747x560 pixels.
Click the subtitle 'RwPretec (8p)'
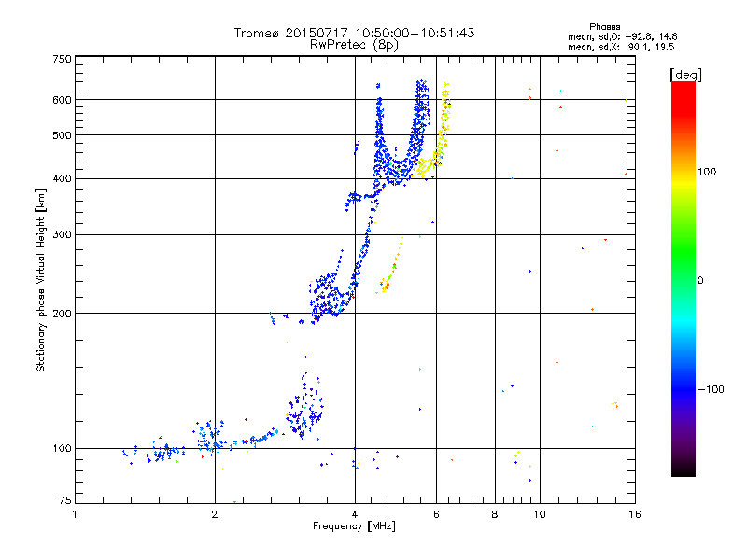point(354,45)
